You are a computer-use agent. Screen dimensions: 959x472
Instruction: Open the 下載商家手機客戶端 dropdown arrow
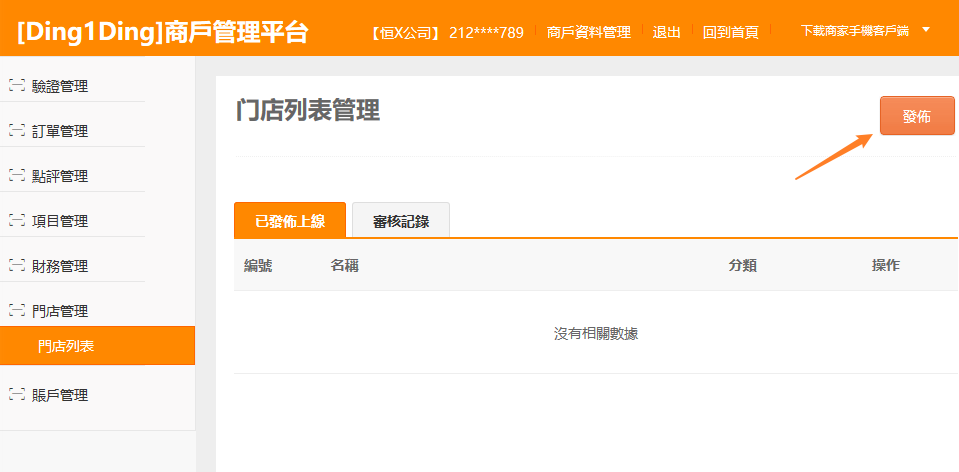[925, 30]
